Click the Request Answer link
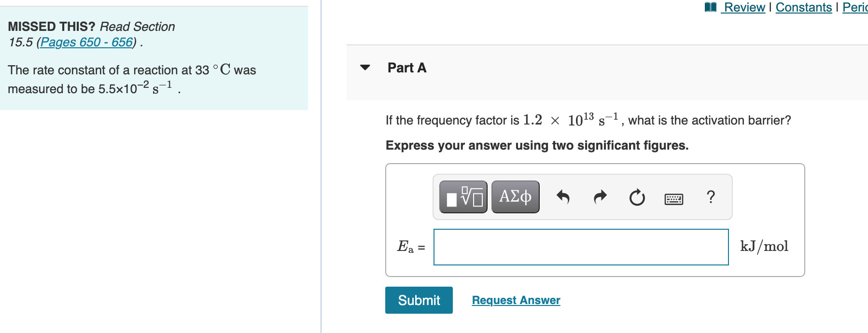The width and height of the screenshot is (868, 333). click(516, 300)
